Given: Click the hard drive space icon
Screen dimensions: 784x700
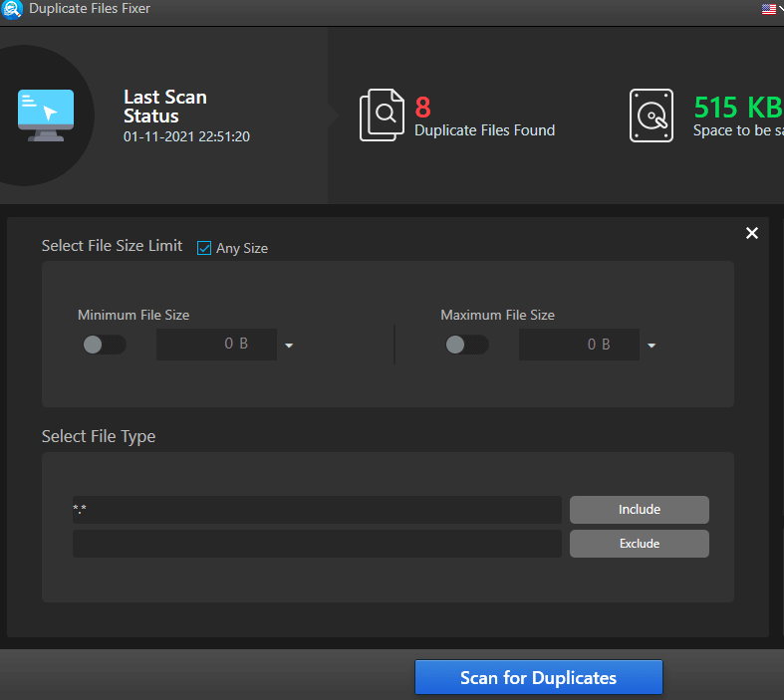Looking at the screenshot, I should 651,116.
